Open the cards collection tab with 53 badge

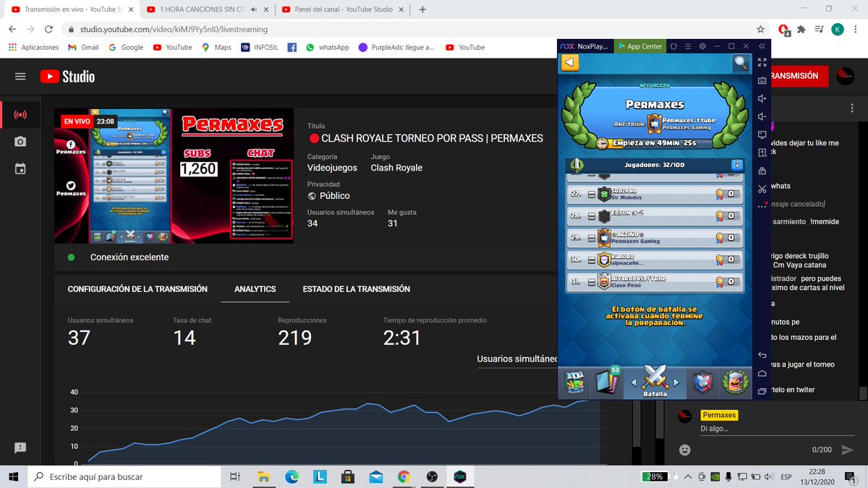pos(608,381)
